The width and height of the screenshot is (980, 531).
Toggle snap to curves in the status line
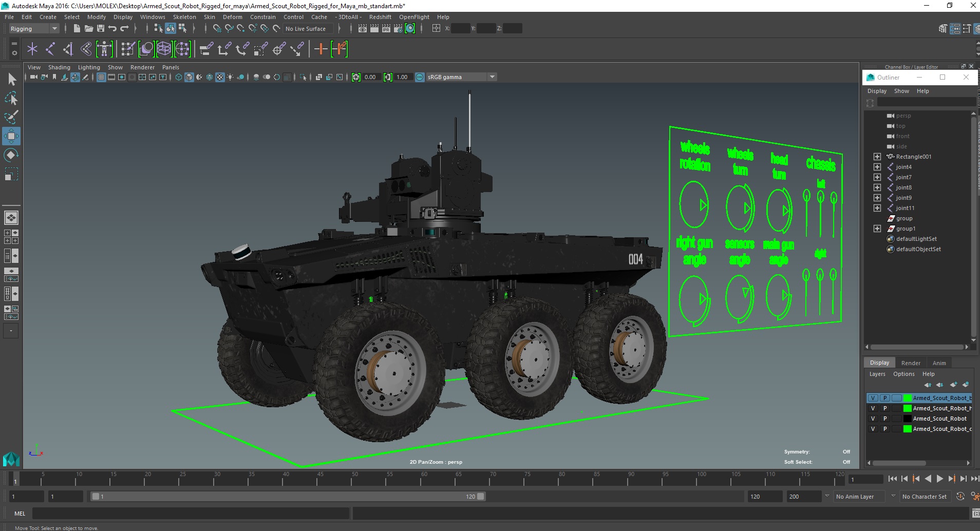pyautogui.click(x=229, y=29)
